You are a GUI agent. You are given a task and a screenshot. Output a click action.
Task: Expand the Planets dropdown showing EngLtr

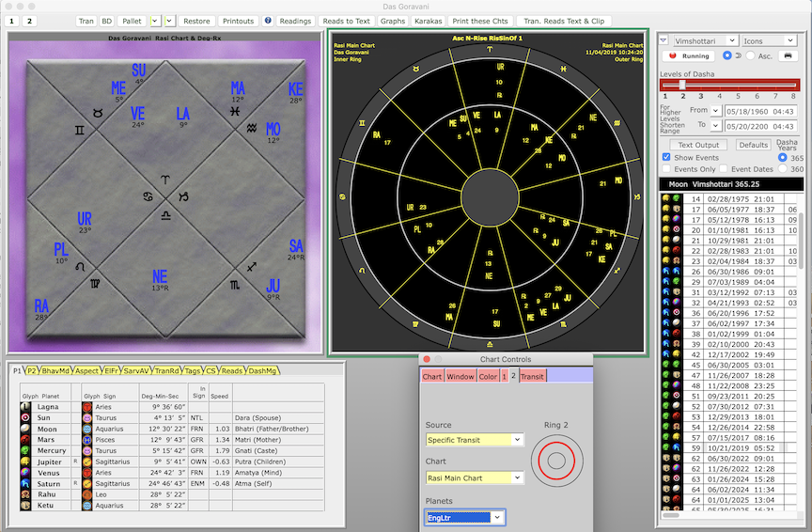(x=464, y=517)
